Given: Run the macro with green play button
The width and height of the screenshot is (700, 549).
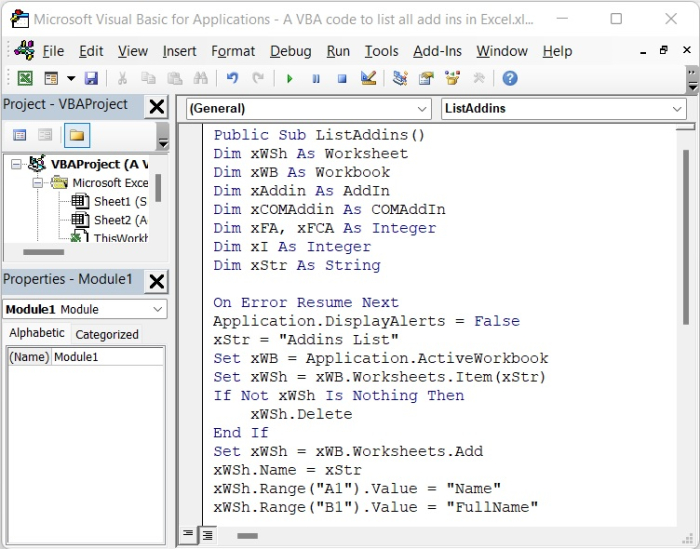Looking at the screenshot, I should pyautogui.click(x=290, y=79).
